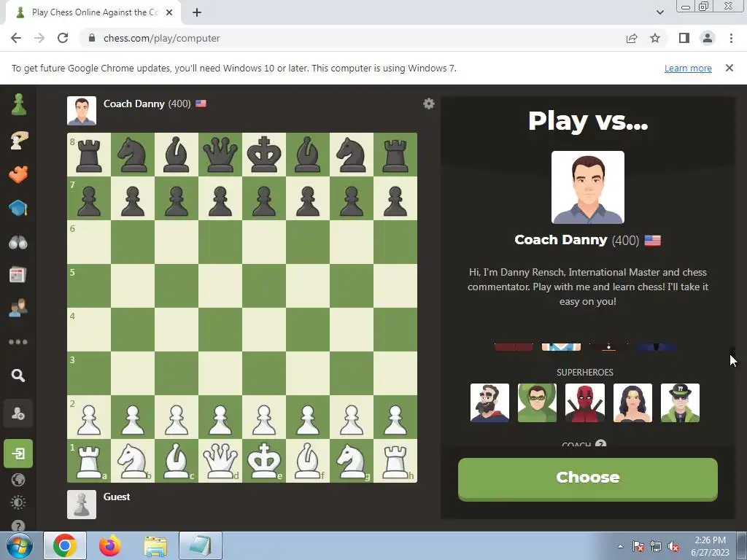Open the hand-with-piece sidebar icon

[18, 140]
